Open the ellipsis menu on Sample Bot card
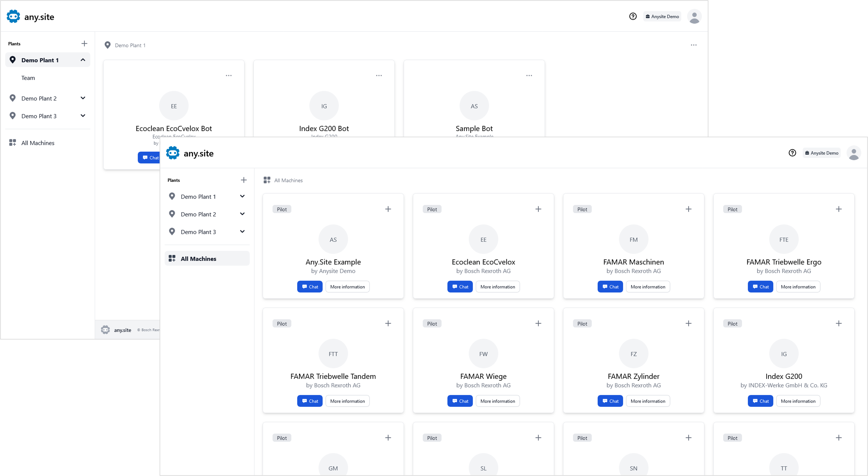This screenshot has width=868, height=476. 529,75
